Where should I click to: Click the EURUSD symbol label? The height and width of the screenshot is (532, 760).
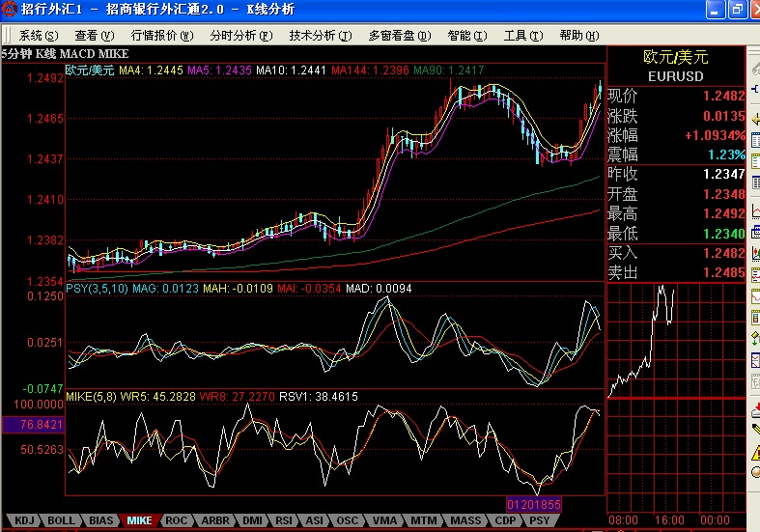pos(676,76)
